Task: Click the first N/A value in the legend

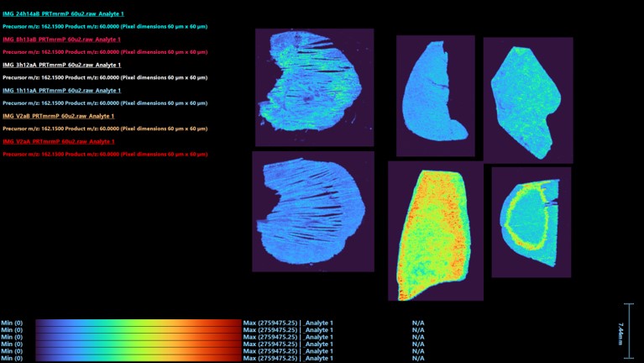Action: click(x=417, y=322)
